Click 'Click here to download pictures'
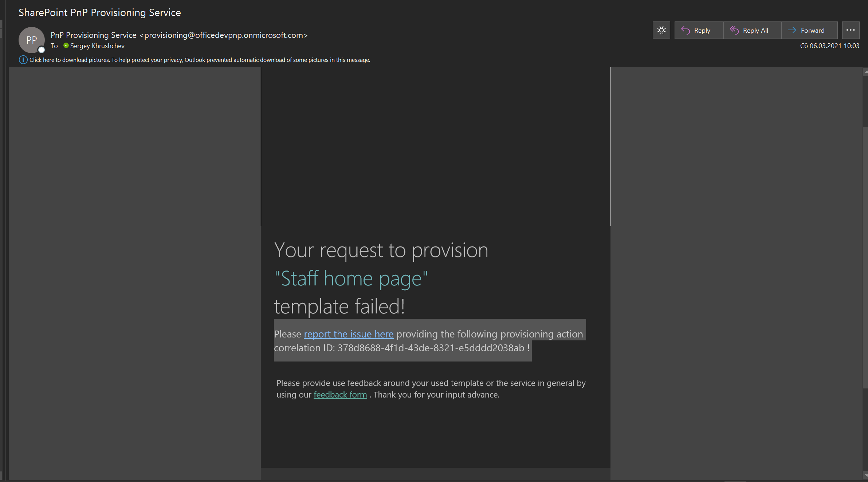The image size is (868, 482). (x=69, y=60)
